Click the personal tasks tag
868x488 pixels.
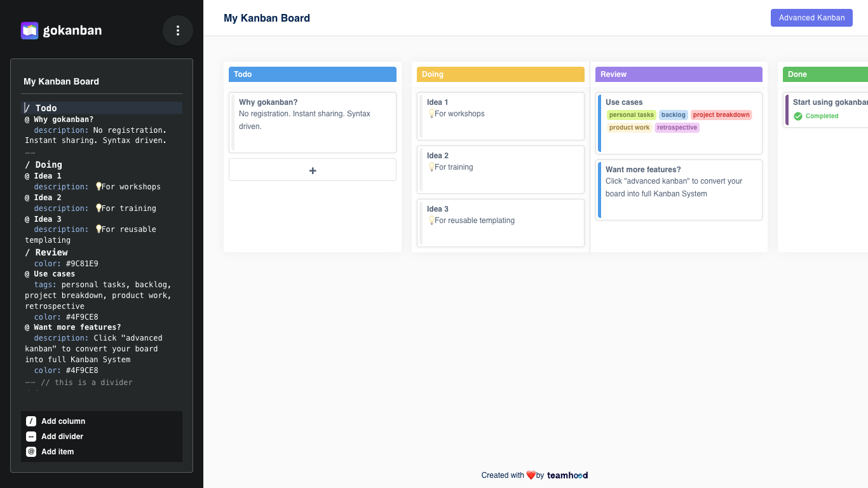point(632,115)
